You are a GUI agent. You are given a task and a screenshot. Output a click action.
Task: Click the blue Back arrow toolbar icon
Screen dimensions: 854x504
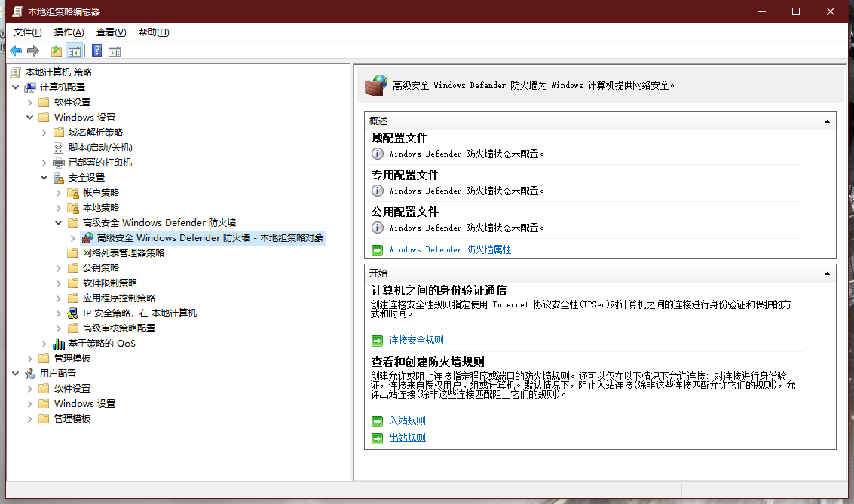pos(16,51)
